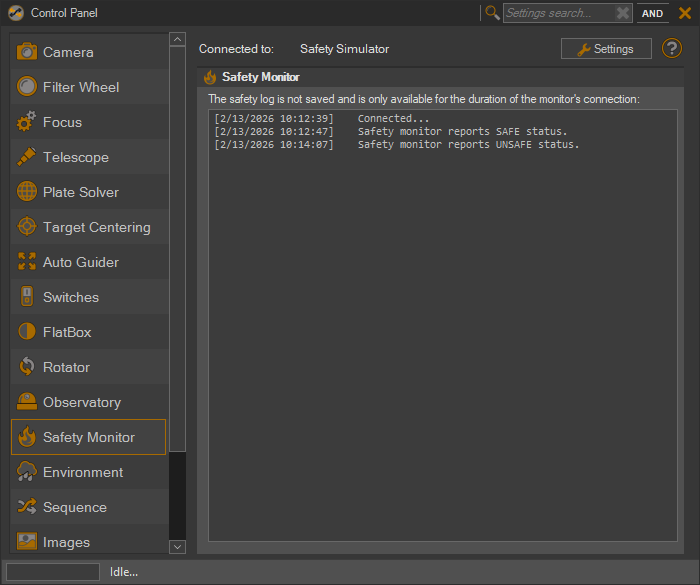Click the flame icon in the Safety Monitor header
Image resolution: width=700 pixels, height=585 pixels.
tap(210, 77)
